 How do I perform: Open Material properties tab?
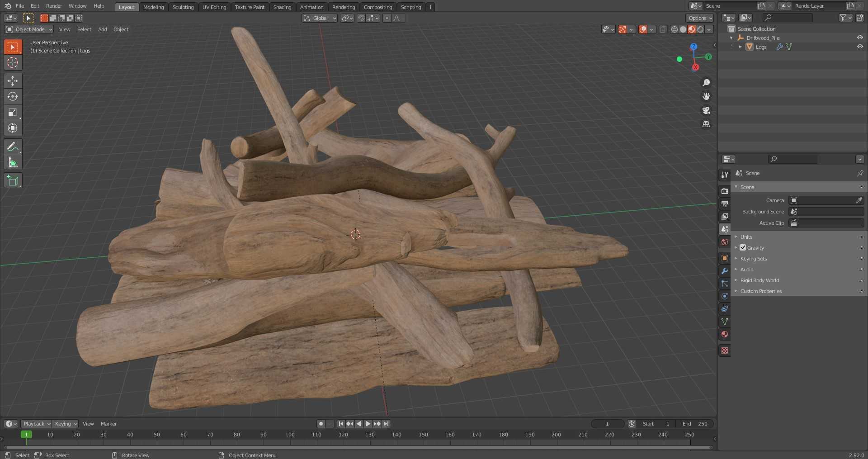pyautogui.click(x=725, y=334)
